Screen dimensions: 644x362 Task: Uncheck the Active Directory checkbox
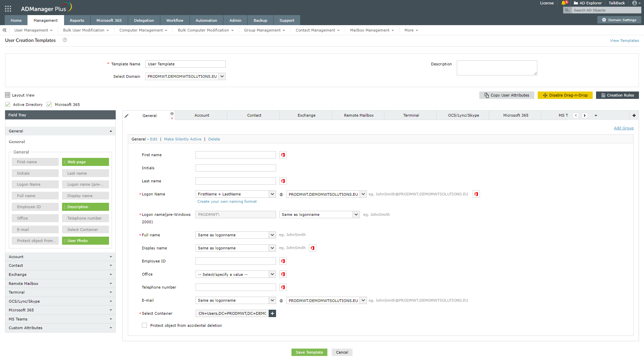[x=8, y=105]
